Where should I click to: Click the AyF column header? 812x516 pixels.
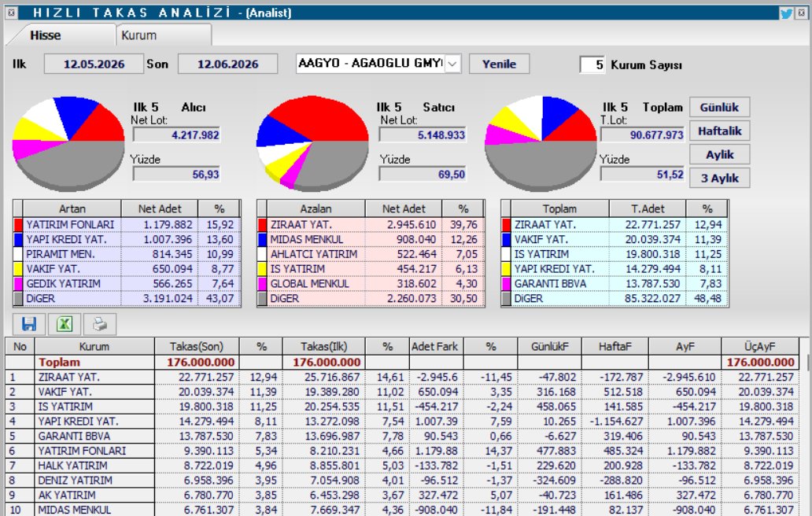685,346
